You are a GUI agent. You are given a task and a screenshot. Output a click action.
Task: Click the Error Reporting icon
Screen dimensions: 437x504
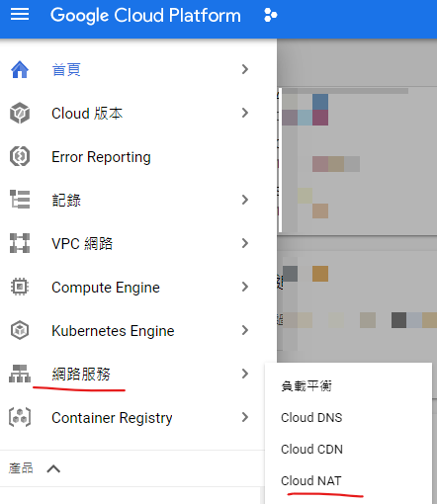20,156
